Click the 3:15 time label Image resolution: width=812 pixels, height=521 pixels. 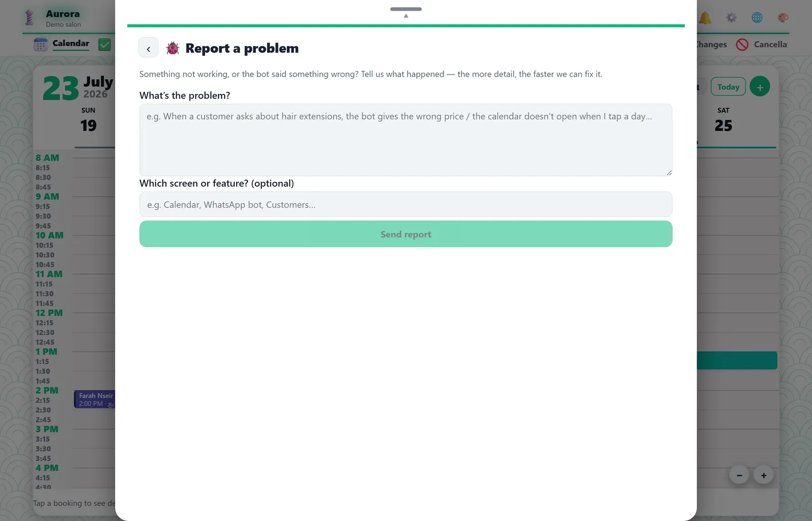tap(43, 439)
